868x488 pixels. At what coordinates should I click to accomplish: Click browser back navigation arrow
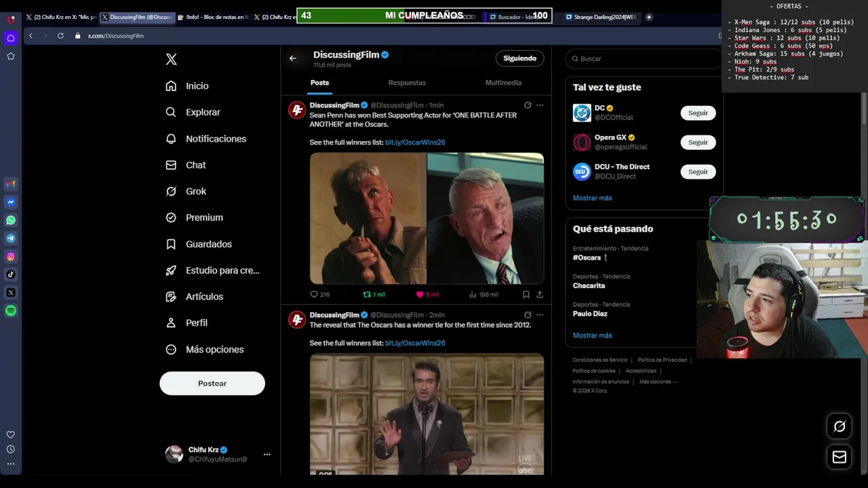coord(31,36)
